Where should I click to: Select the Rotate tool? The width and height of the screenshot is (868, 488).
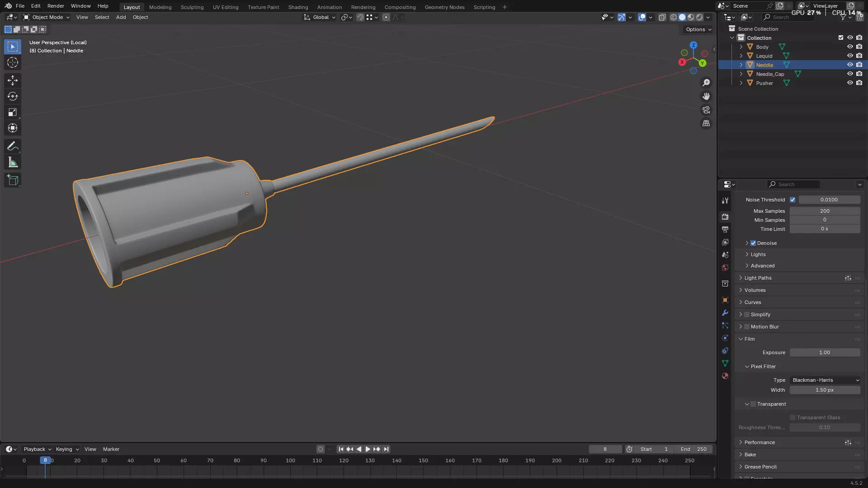coord(13,96)
